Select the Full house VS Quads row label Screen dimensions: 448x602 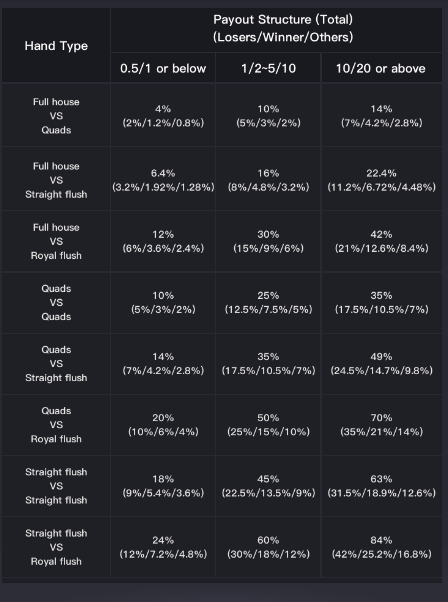click(x=56, y=116)
